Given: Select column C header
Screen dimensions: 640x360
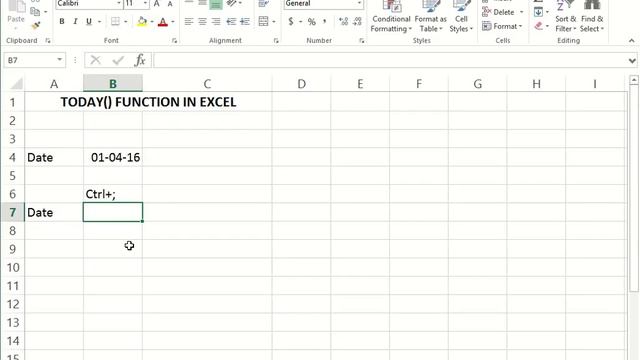Looking at the screenshot, I should tap(207, 84).
